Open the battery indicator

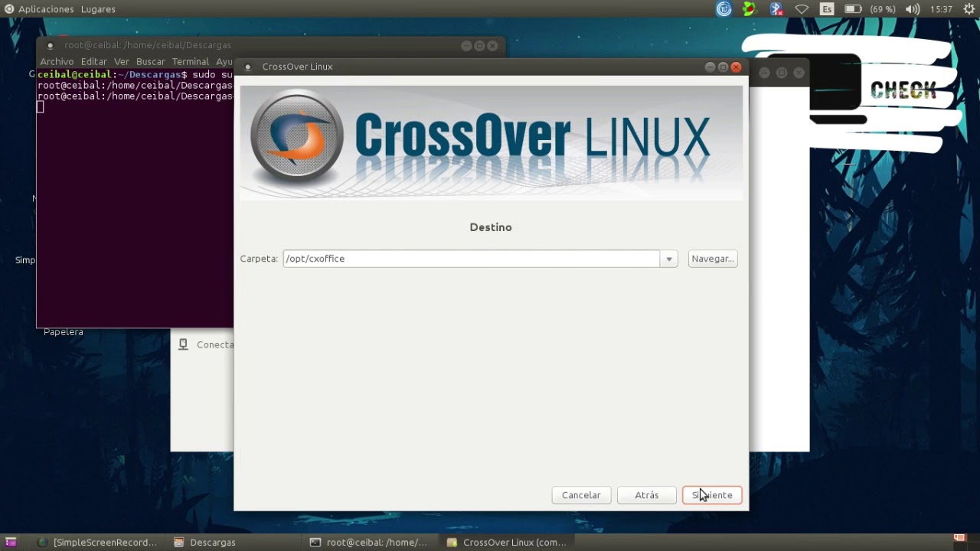coord(853,9)
